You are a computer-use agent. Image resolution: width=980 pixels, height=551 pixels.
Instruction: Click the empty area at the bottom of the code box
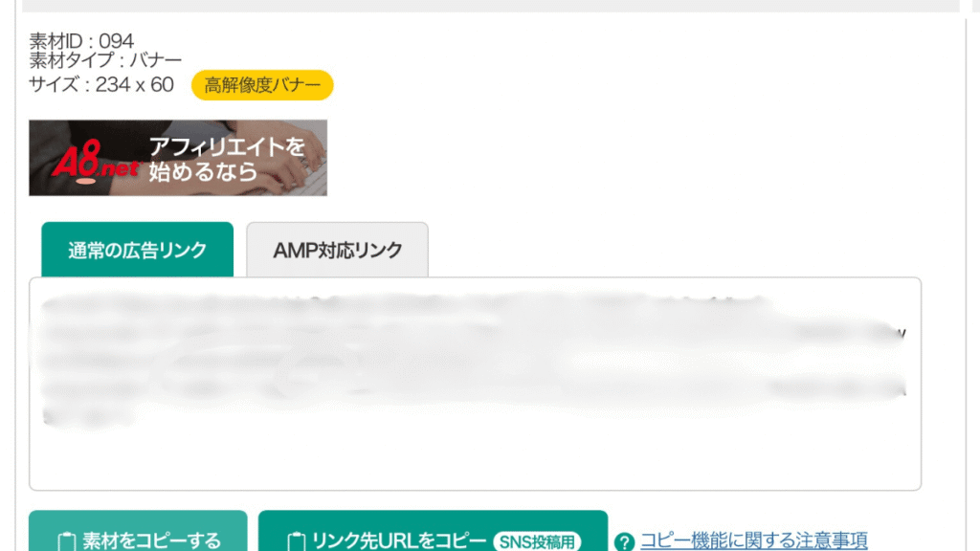[x=475, y=461]
